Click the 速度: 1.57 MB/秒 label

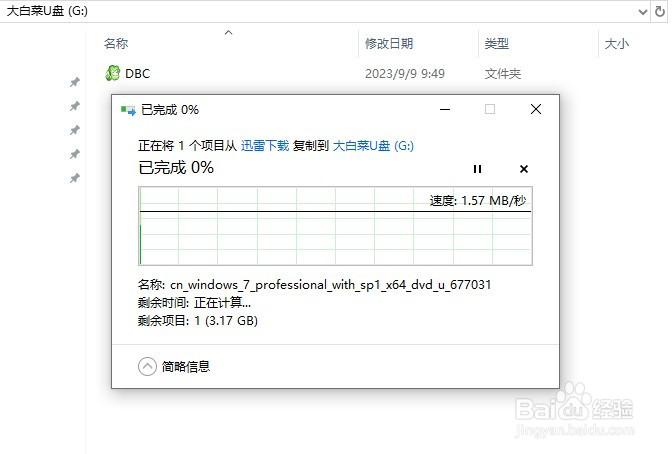477,201
